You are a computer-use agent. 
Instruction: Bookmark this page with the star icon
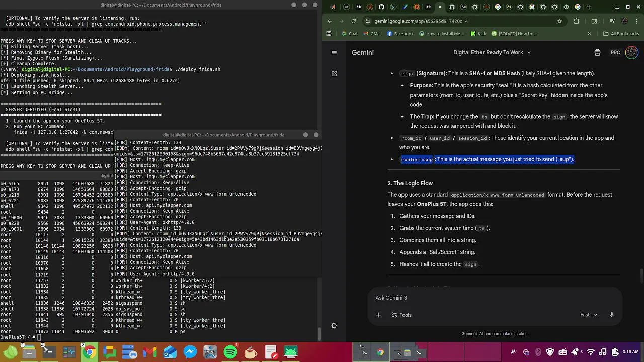click(559, 21)
